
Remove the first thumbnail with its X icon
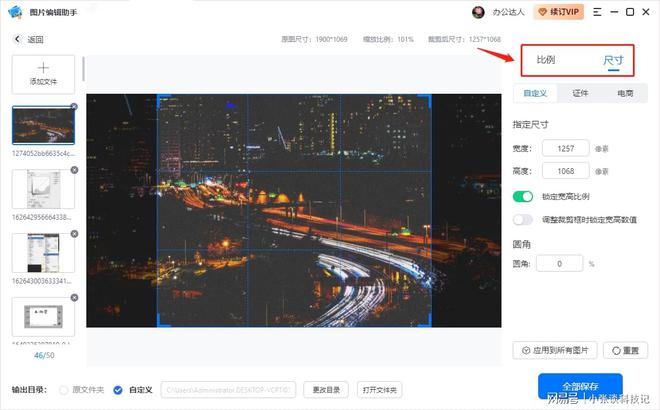click(74, 106)
